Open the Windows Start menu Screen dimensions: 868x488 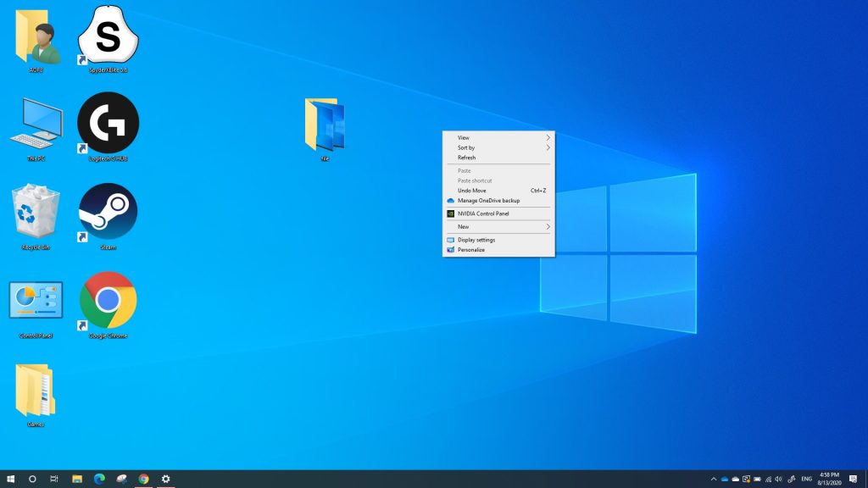pyautogui.click(x=10, y=480)
